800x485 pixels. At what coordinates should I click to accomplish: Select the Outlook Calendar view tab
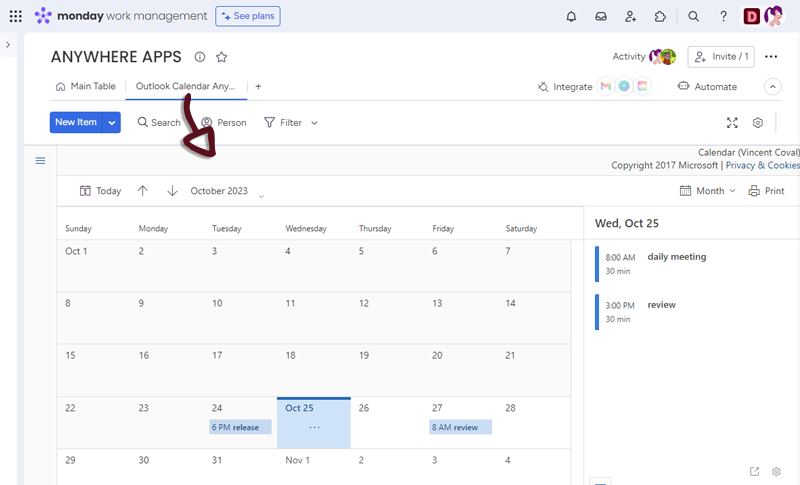(x=186, y=87)
